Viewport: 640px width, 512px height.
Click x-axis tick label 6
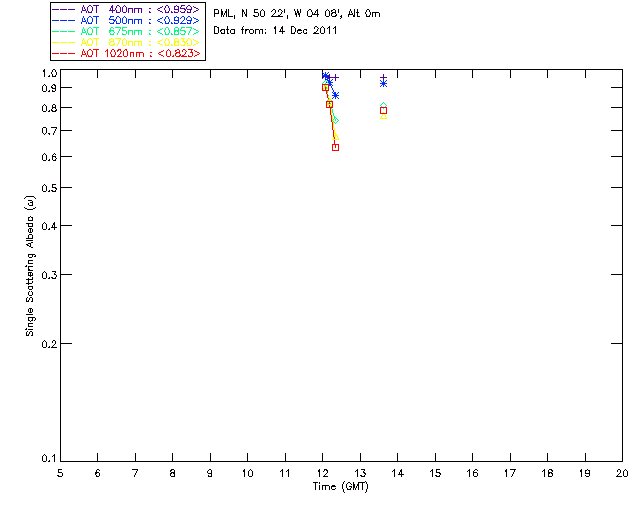click(98, 473)
